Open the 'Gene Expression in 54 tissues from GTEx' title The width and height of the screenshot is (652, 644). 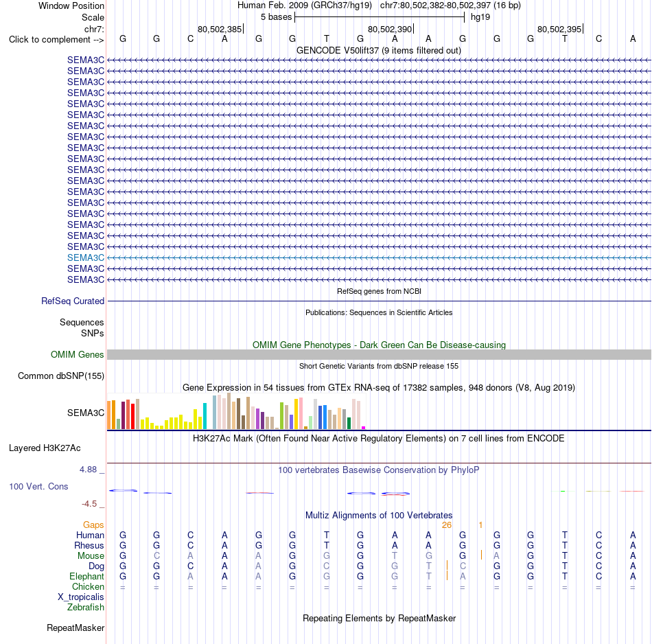(379, 387)
